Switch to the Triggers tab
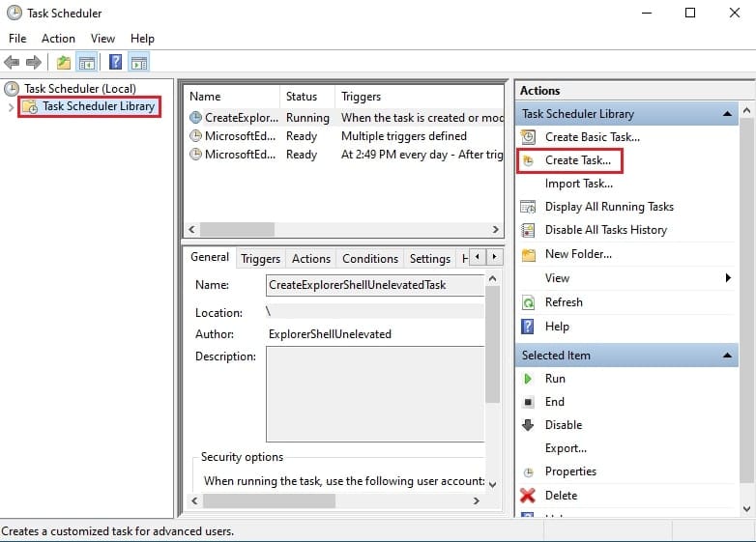This screenshot has width=756, height=542. click(x=260, y=259)
